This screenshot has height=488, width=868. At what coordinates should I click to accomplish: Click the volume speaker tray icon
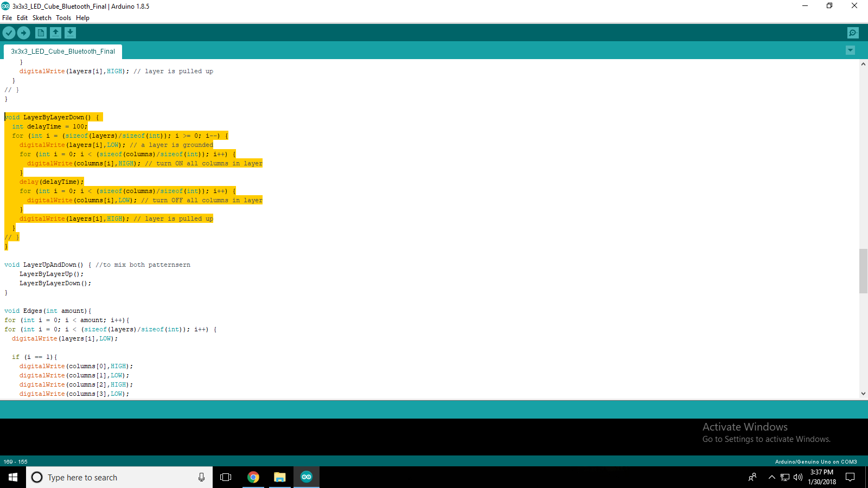pyautogui.click(x=797, y=477)
